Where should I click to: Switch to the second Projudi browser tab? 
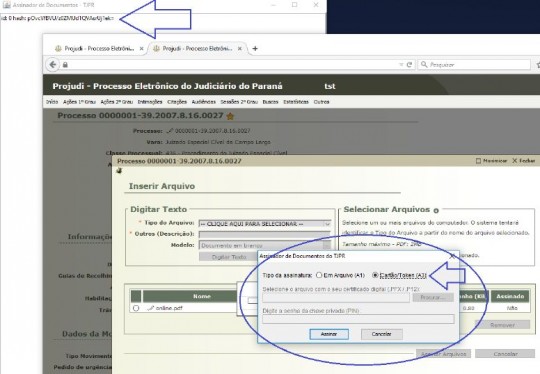[x=197, y=49]
